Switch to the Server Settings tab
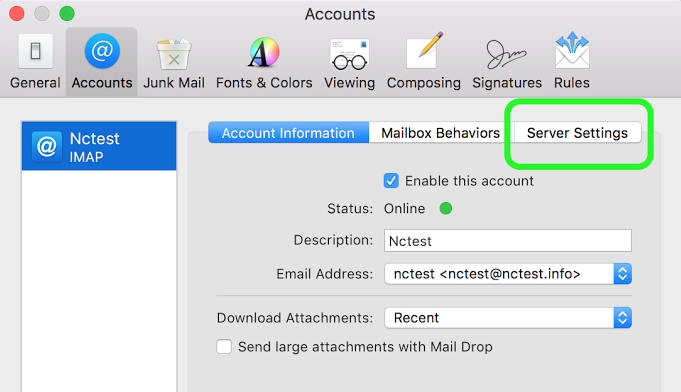Image resolution: width=681 pixels, height=392 pixels. 577,132
